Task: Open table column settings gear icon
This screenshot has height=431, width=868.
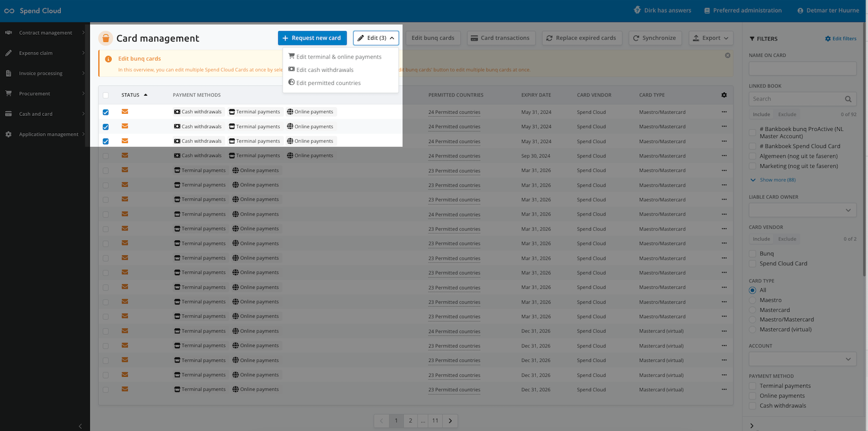Action: [724, 95]
